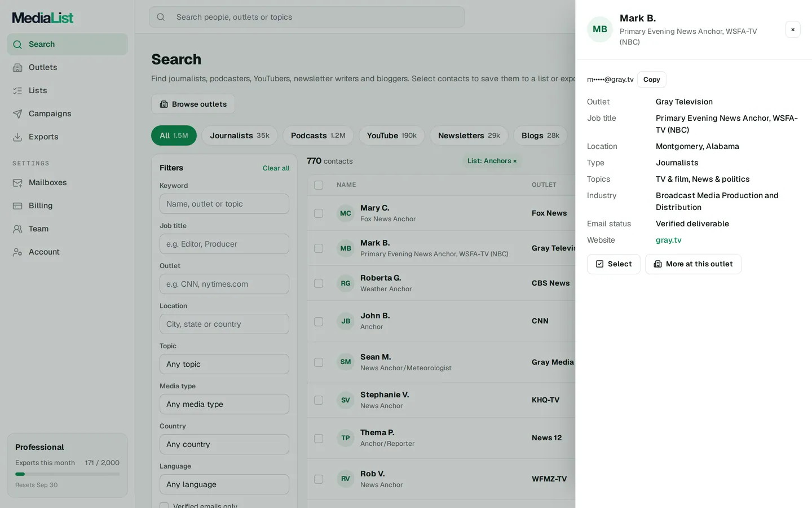
Task: Click More at this outlet button
Action: tap(693, 264)
